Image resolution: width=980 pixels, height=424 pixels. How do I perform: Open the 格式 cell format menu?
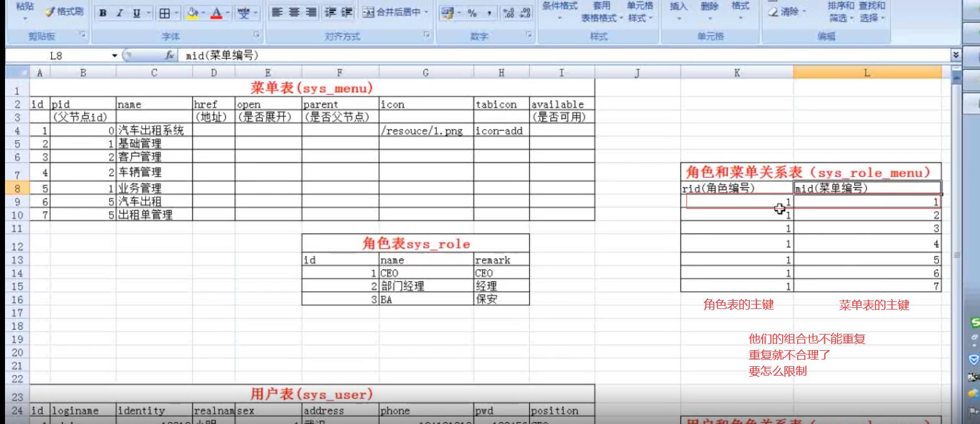click(x=740, y=11)
